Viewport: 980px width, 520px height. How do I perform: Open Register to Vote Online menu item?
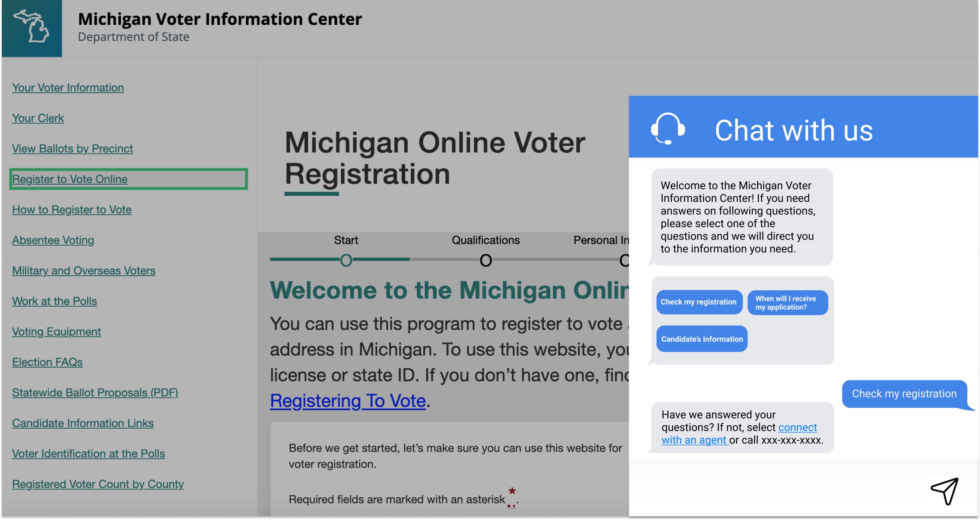tap(70, 179)
